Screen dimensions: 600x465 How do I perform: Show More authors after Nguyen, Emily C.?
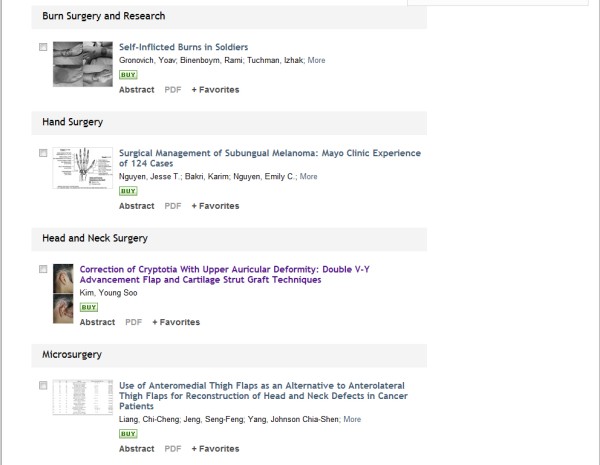point(308,176)
